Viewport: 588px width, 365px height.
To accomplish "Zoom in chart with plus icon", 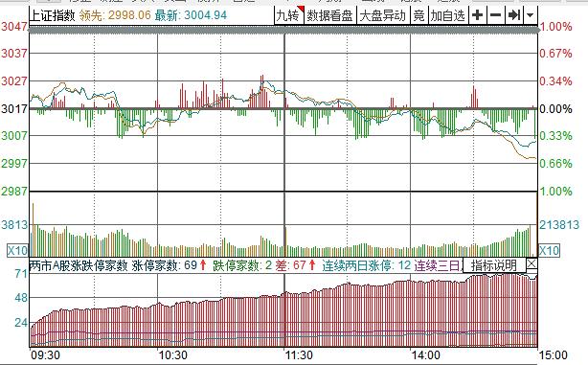I will pos(477,15).
